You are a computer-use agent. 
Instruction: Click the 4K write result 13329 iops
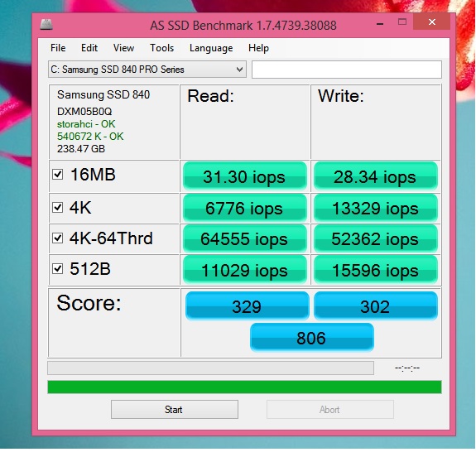(x=376, y=208)
